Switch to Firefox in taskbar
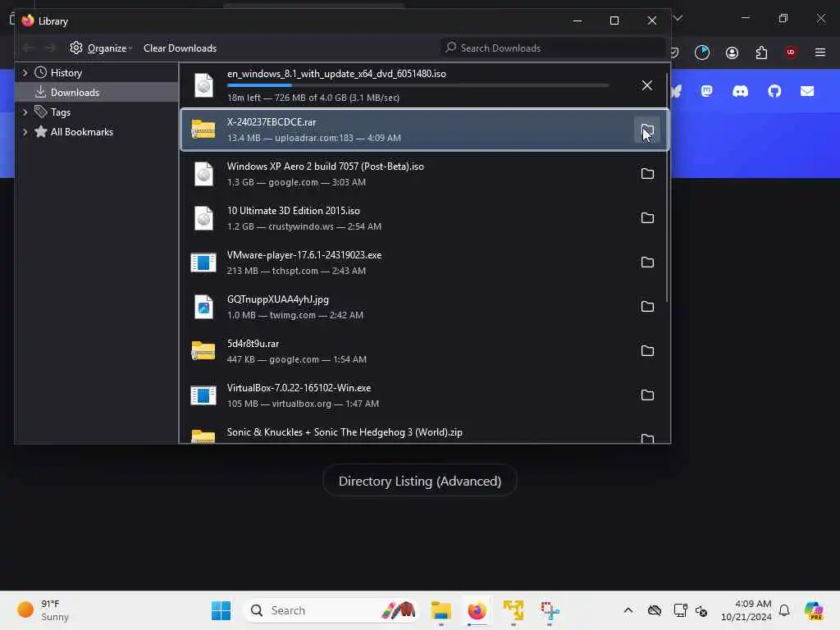The width and height of the screenshot is (840, 630). (477, 610)
